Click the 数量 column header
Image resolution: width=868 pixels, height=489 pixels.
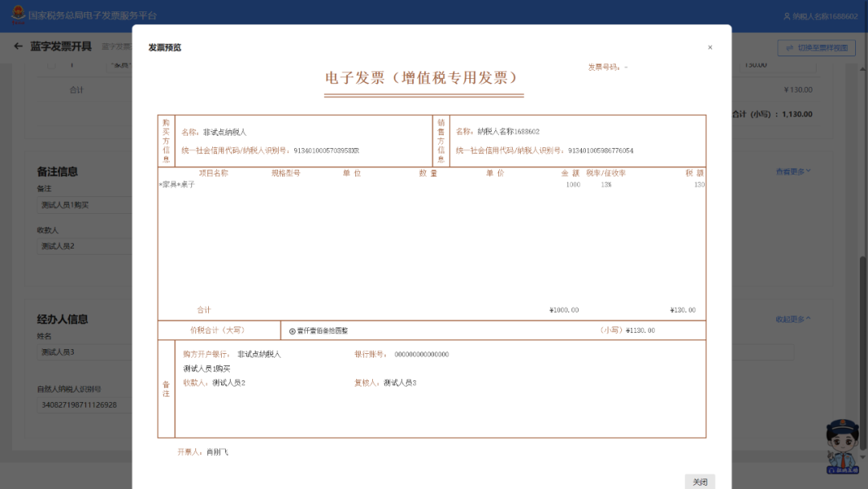[x=428, y=174]
